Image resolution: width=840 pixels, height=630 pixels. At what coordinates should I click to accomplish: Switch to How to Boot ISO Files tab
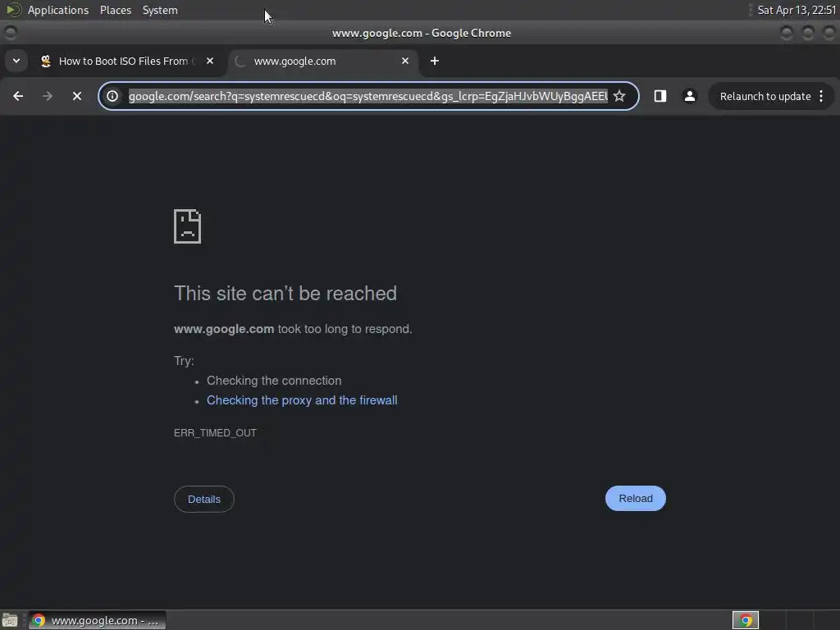pos(127,61)
